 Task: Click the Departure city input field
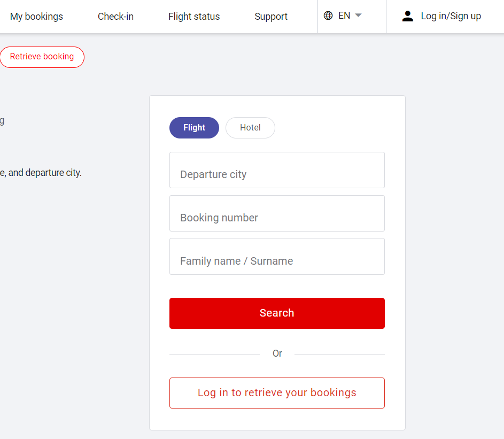tap(277, 170)
